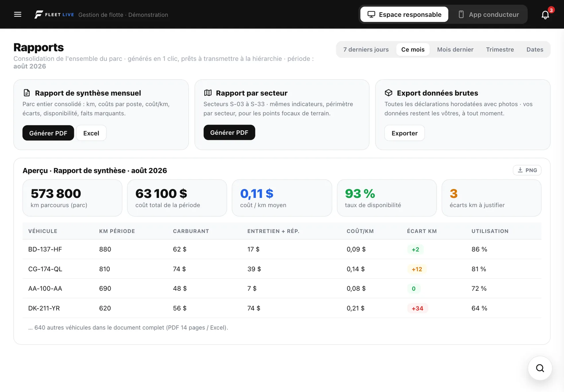Select the Ce mois period tab
Viewport: 564px width, 392px height.
413,49
